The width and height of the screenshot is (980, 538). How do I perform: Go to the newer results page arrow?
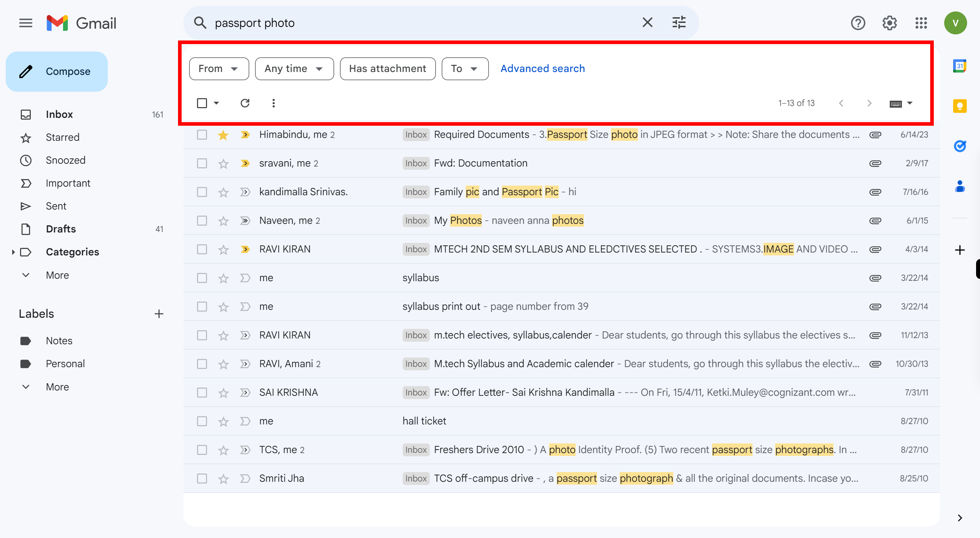[841, 103]
